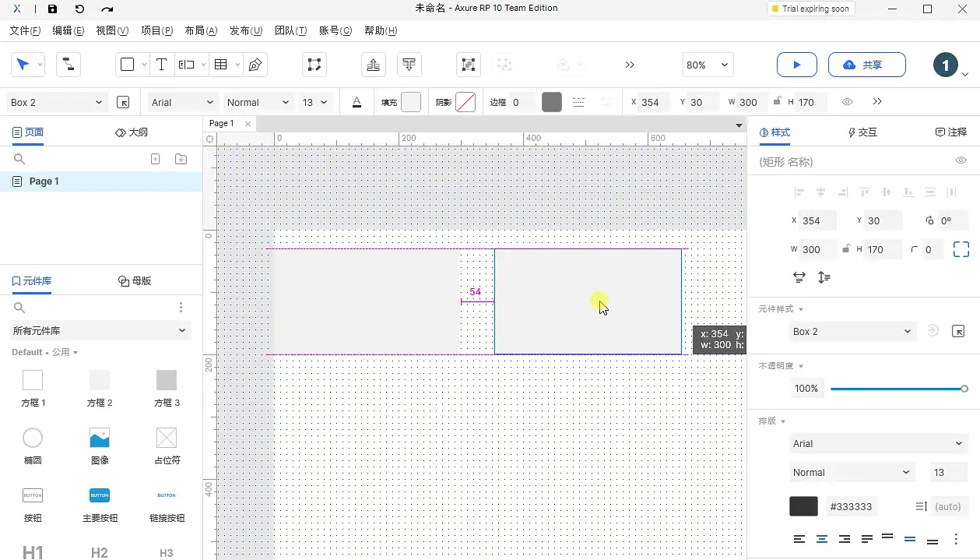Image resolution: width=980 pixels, height=560 pixels.
Task: Click the preview play button
Action: pos(796,65)
